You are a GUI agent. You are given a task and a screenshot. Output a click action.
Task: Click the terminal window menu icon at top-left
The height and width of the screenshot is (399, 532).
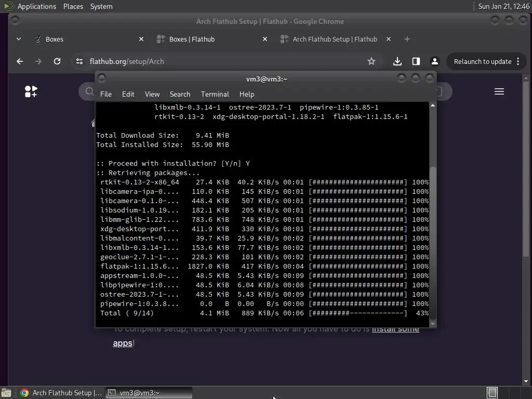[x=102, y=78]
